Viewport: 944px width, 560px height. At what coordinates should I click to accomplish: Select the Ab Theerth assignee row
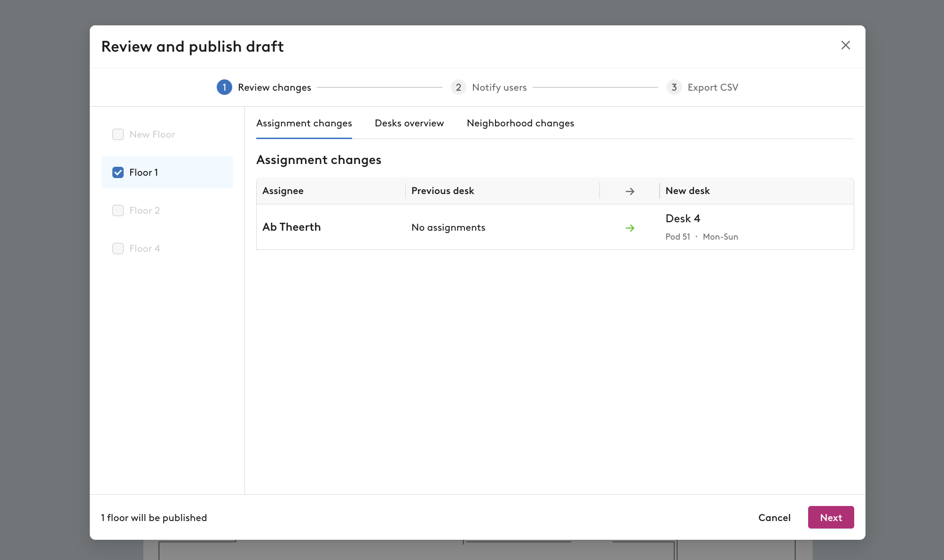point(555,227)
